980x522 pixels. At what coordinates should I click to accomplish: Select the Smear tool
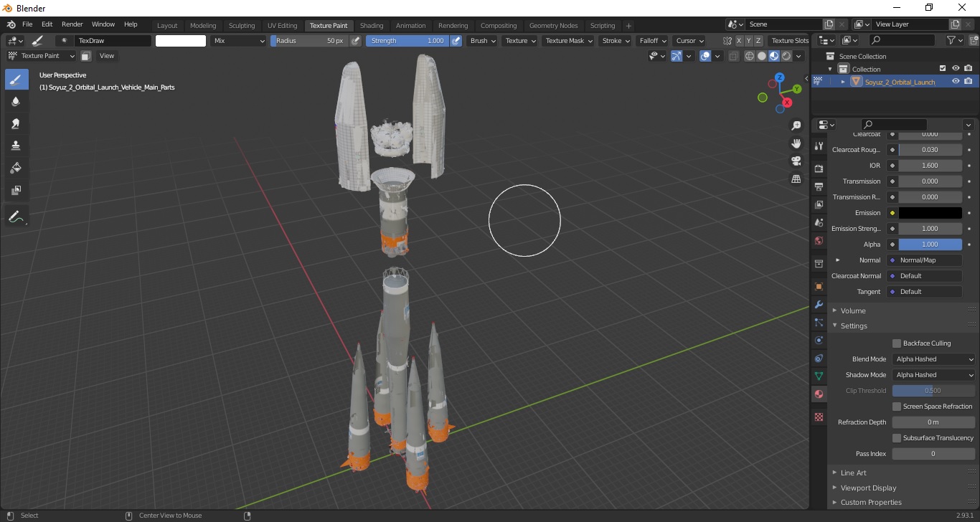click(x=17, y=124)
